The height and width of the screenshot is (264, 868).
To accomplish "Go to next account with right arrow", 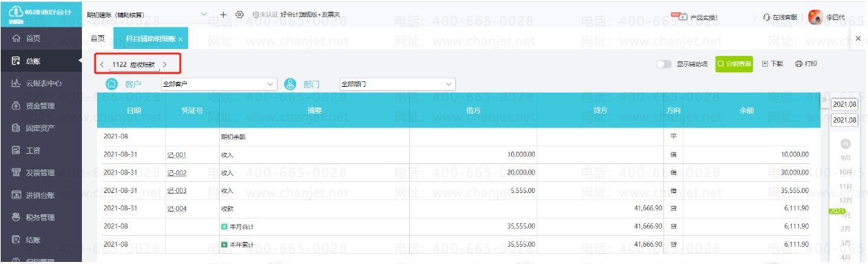I will [166, 65].
